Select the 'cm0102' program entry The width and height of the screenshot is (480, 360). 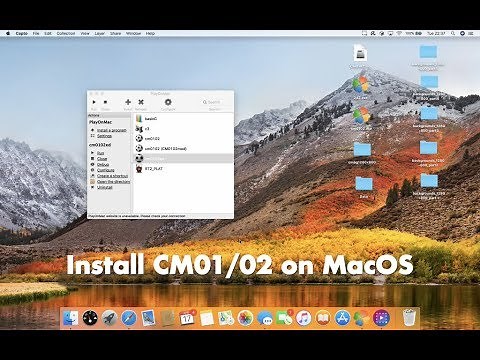183,138
